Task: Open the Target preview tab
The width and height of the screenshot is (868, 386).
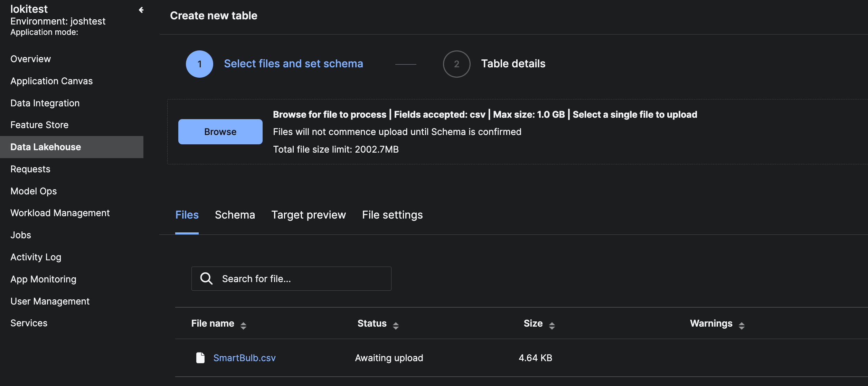Action: tap(309, 215)
